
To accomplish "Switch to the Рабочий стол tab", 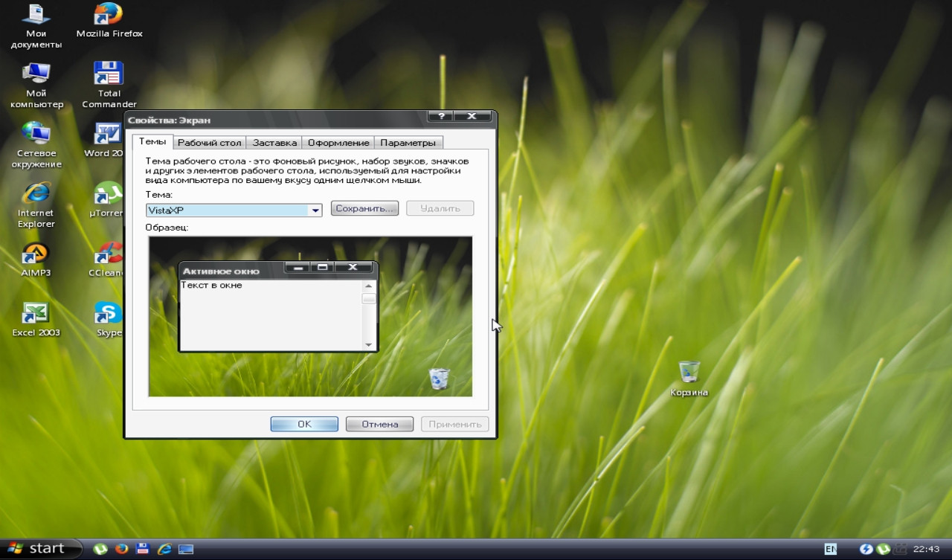I will pyautogui.click(x=210, y=143).
